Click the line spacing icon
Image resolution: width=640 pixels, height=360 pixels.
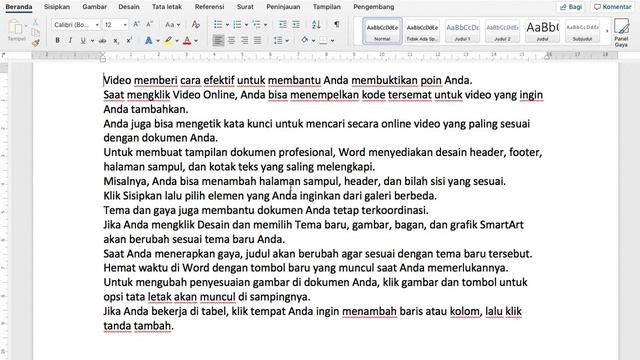click(278, 40)
